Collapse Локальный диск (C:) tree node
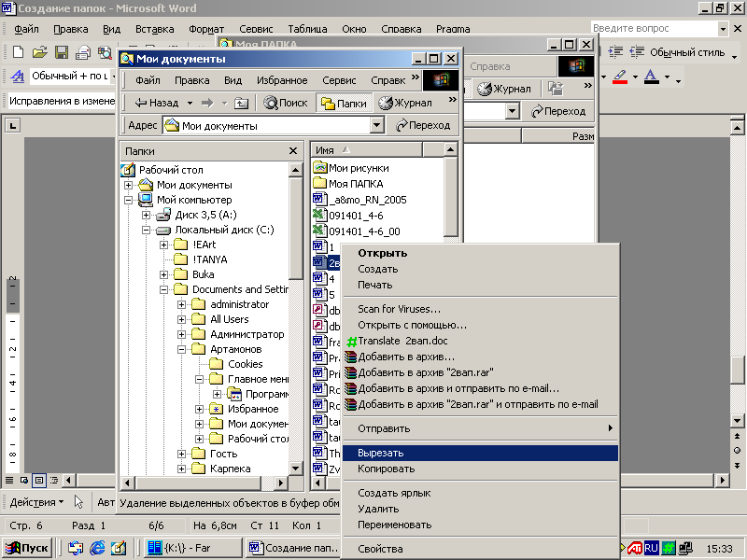Viewport: 747px width, 560px height. (x=147, y=230)
